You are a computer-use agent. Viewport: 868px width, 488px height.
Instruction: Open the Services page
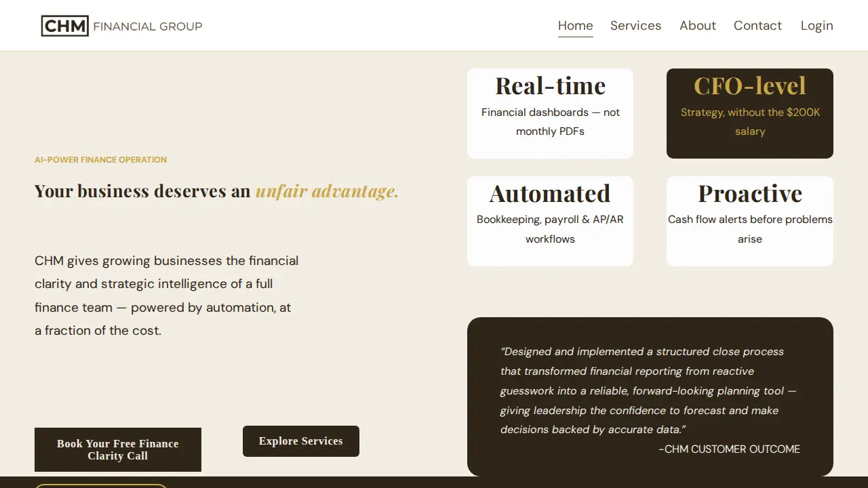pos(635,26)
